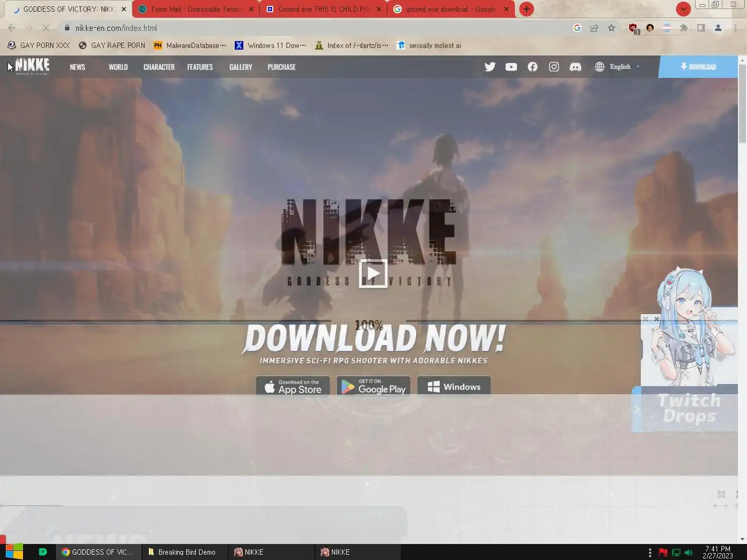This screenshot has height=560, width=747.
Task: Open the NEWS nav item
Action: [x=77, y=67]
